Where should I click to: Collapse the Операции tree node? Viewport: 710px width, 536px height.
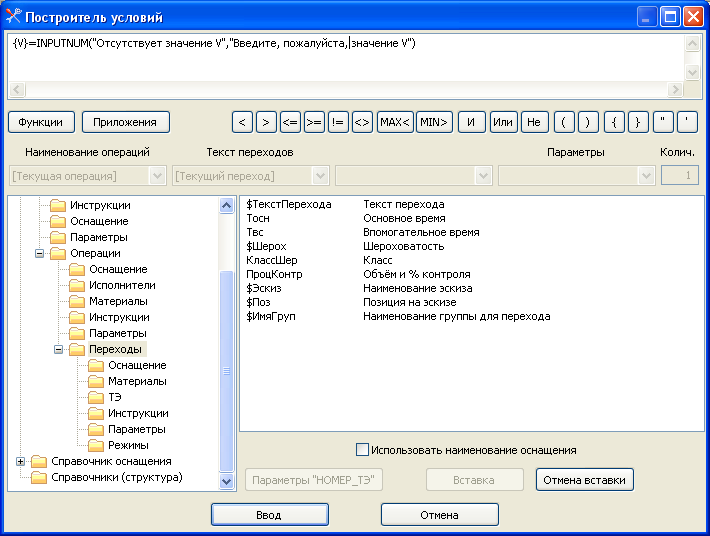tap(40, 253)
